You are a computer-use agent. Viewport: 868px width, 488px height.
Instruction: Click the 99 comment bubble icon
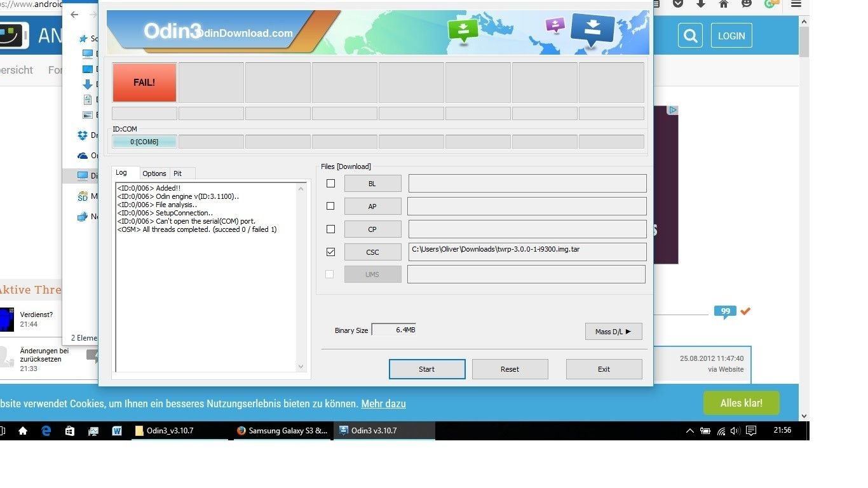[725, 312]
